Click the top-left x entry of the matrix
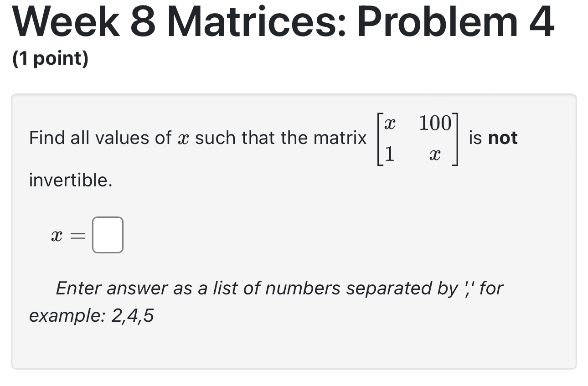Screen dimensions: 588x386 coord(390,124)
